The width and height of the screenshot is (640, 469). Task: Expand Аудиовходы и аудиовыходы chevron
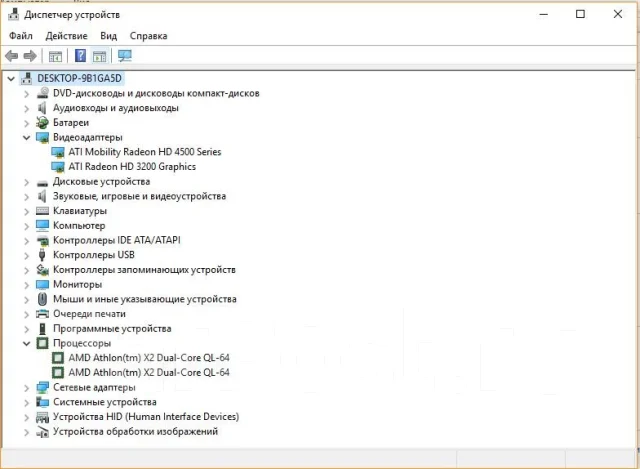(x=27, y=109)
